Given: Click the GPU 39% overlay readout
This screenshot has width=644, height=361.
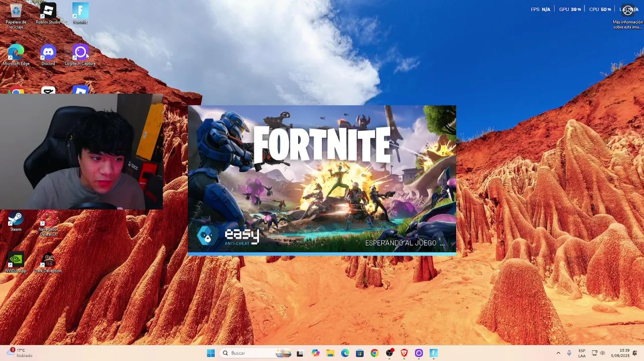Looking at the screenshot, I should pos(570,10).
